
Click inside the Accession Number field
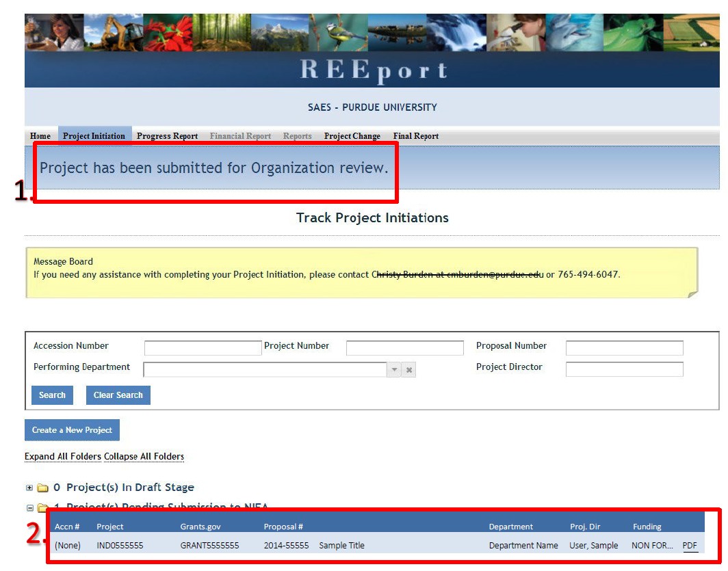[x=203, y=347]
